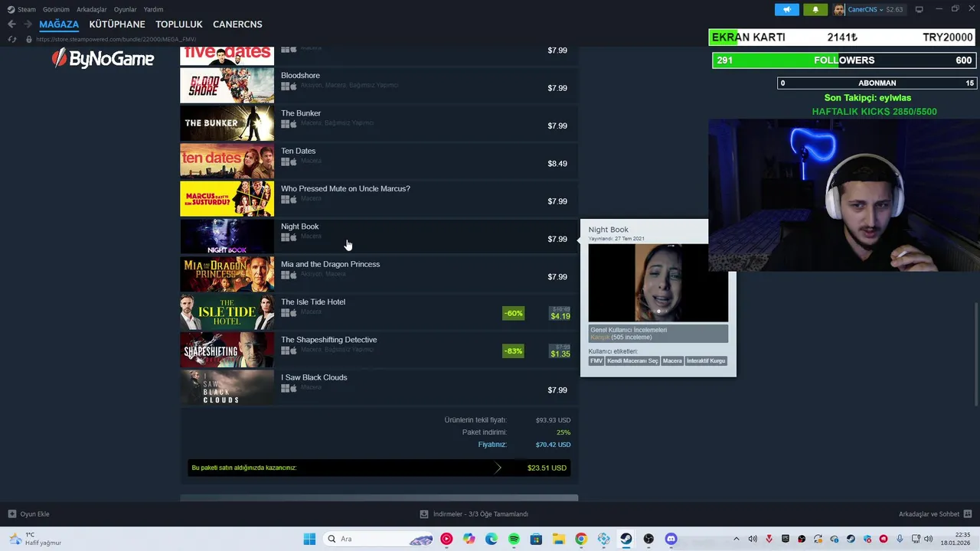Click the FMV tag in Night Book popup
The image size is (980, 551).
(596, 361)
